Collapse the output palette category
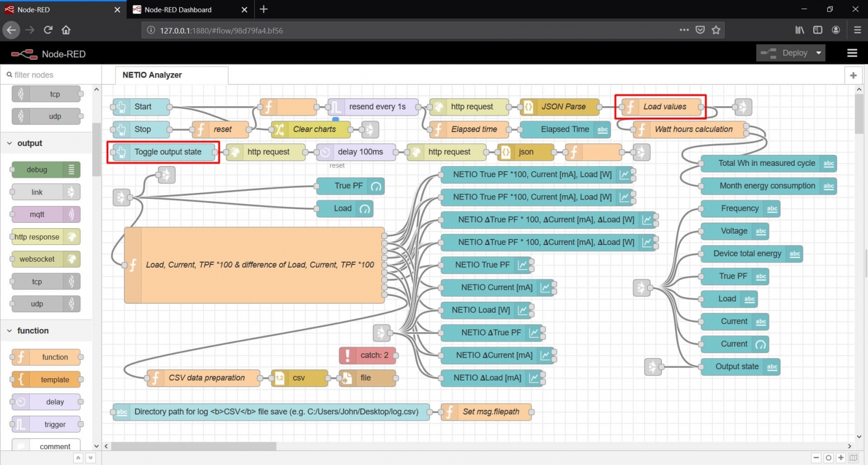 [46, 143]
